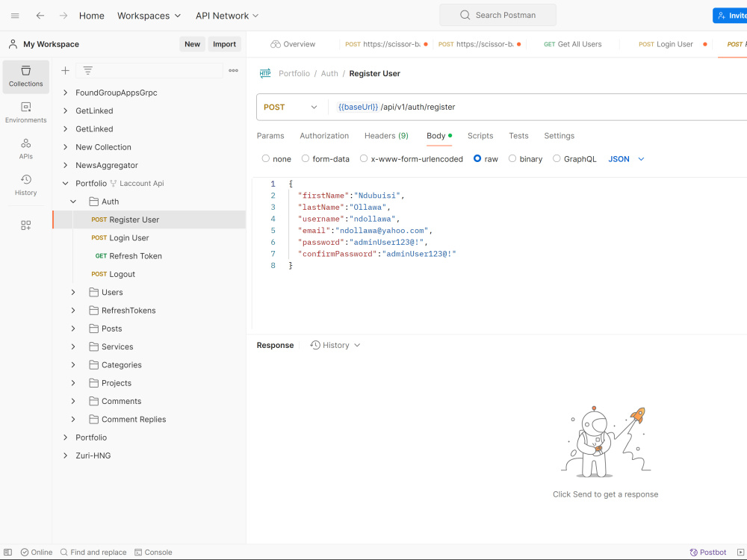Image resolution: width=747 pixels, height=560 pixels.
Task: Click the plus icon to create collection
Action: (65, 70)
